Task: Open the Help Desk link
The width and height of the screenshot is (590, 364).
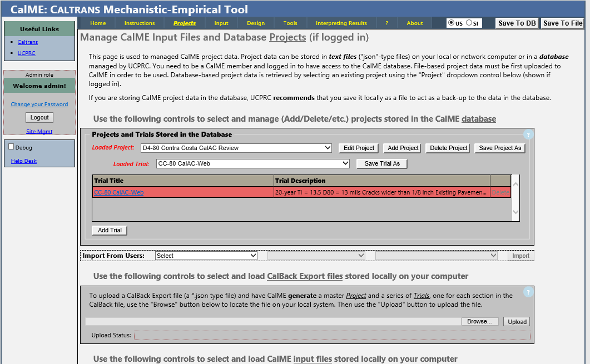Action: click(24, 161)
